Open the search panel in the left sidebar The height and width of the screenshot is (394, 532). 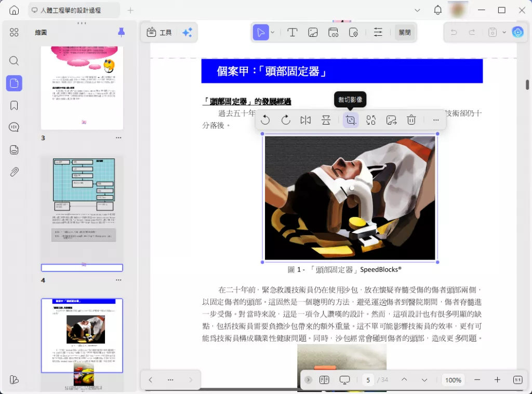click(x=14, y=60)
